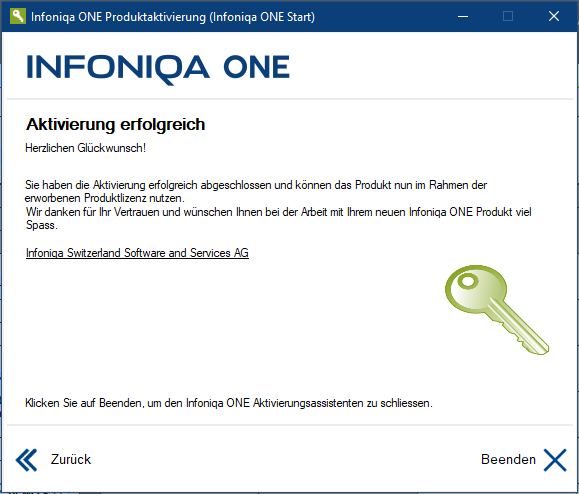Minimize the activation wizard window
The height and width of the screenshot is (494, 579).
[x=463, y=16]
